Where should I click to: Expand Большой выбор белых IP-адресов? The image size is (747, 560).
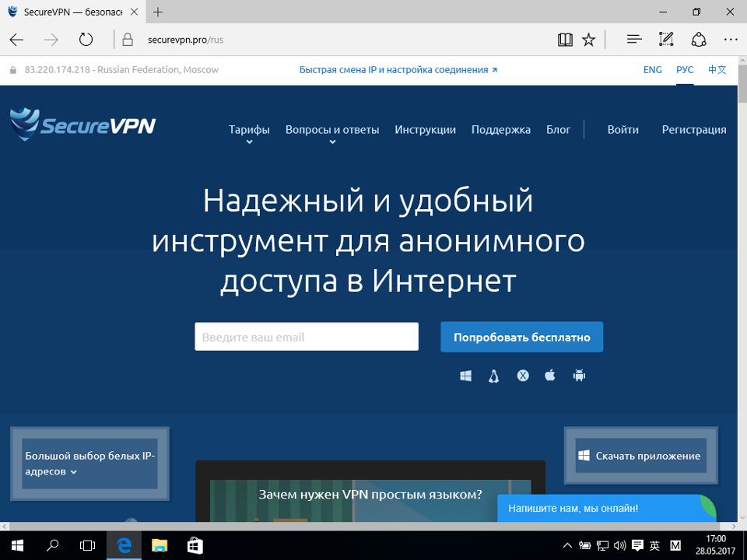point(89,464)
